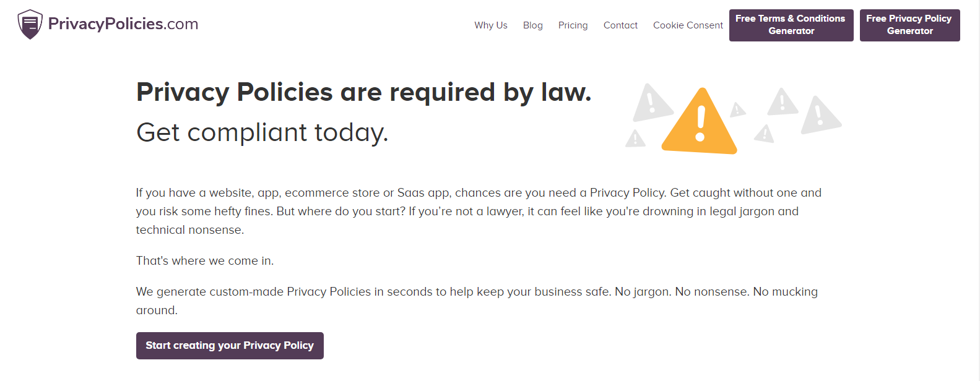980x381 pixels.
Task: Open the Pricing page link
Action: pos(573,25)
